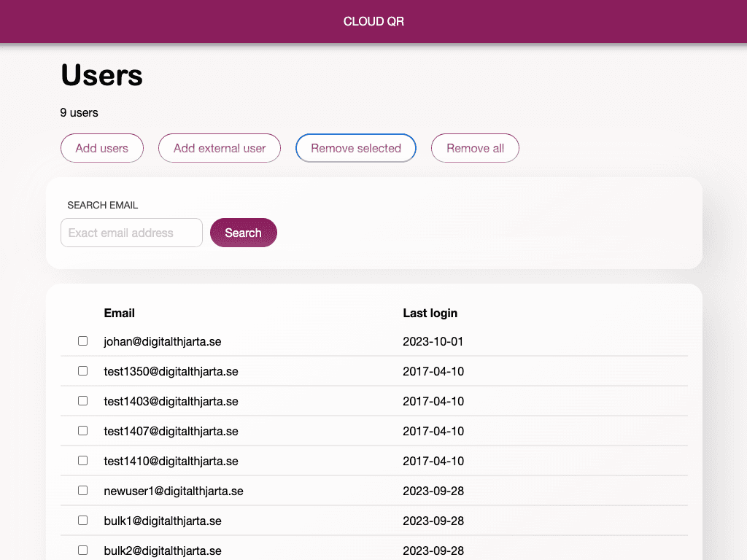747x560 pixels.
Task: Check the row for bulk1@digitalthjarta.se
Action: (x=82, y=520)
